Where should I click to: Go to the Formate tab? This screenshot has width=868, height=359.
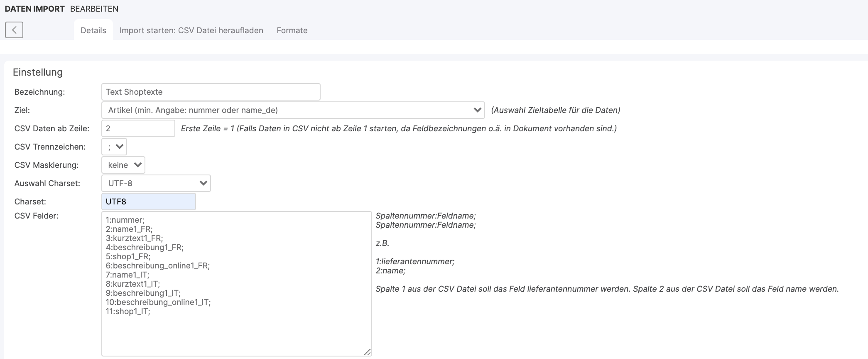coord(292,30)
